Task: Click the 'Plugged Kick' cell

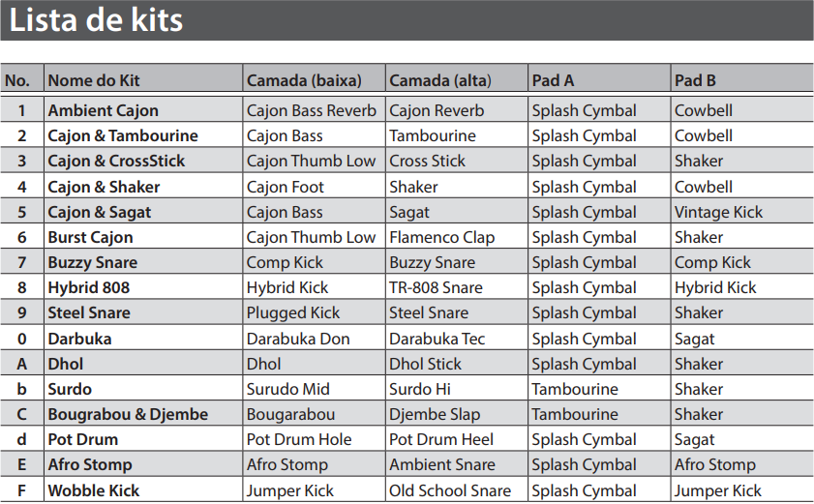Action: coord(293,312)
